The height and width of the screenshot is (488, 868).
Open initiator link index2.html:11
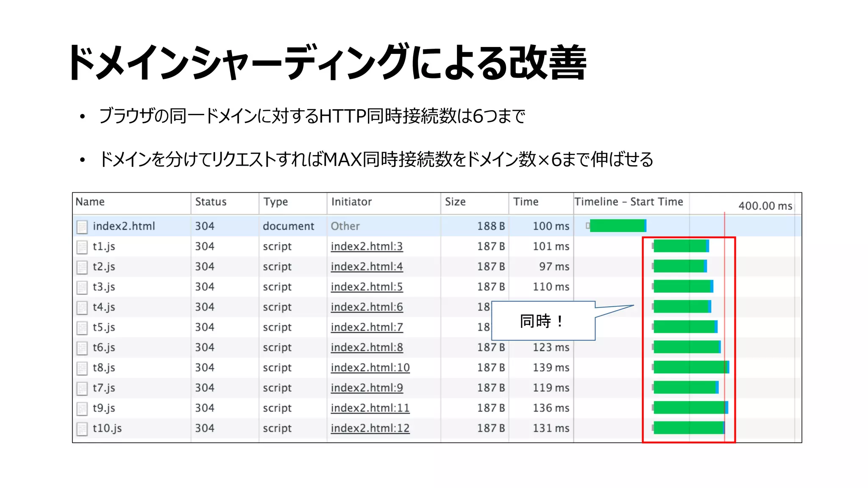pos(370,408)
